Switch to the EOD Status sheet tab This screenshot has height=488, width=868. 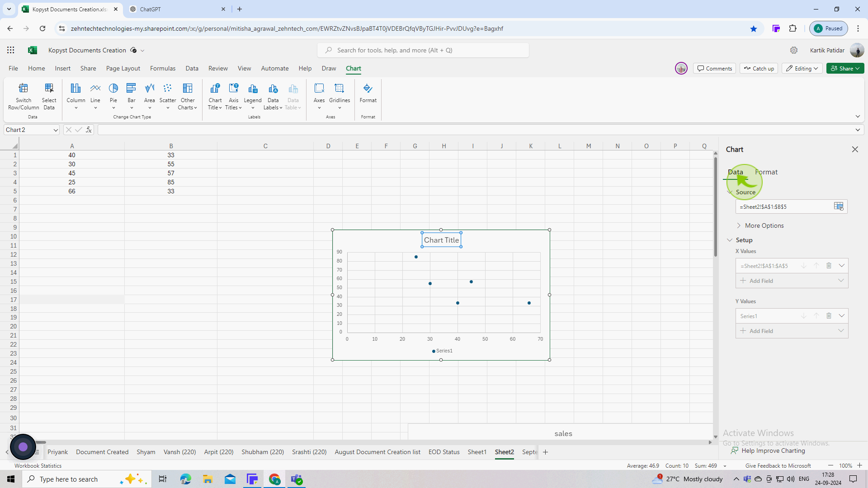tap(444, 452)
